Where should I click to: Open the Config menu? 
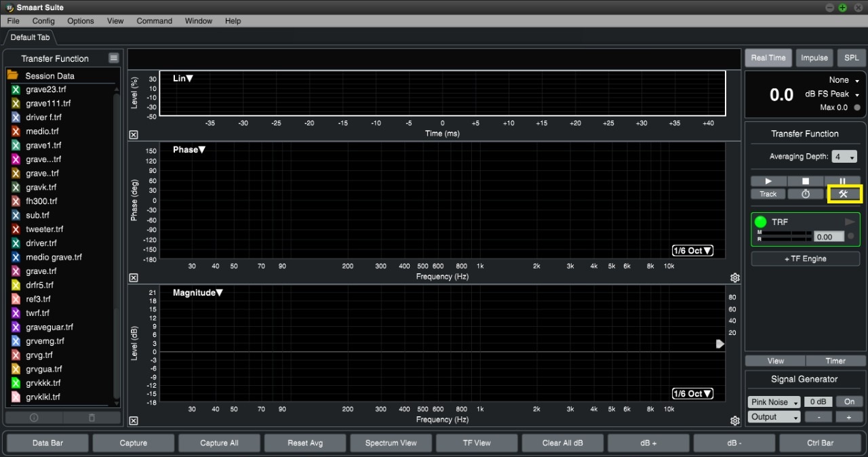click(x=43, y=21)
